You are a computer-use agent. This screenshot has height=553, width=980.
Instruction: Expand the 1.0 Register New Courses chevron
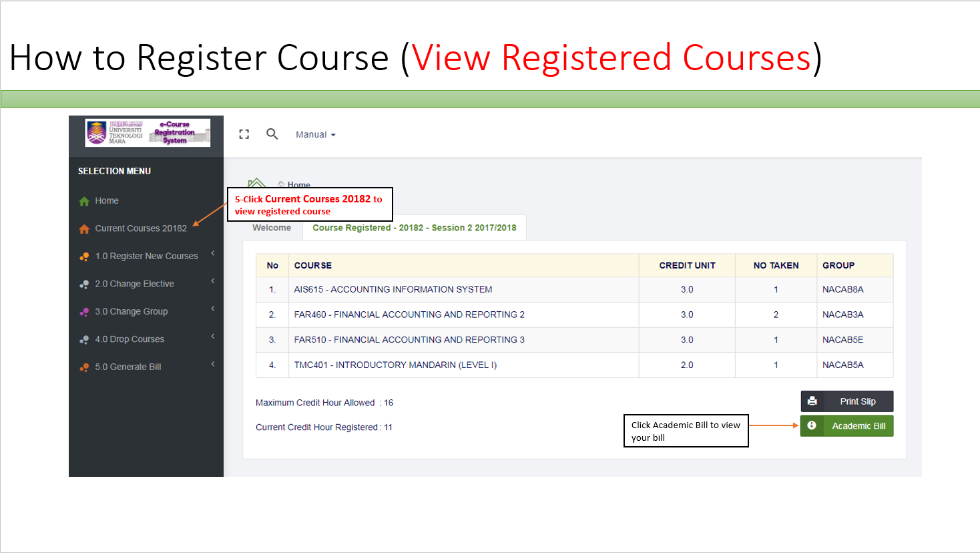[x=212, y=253]
